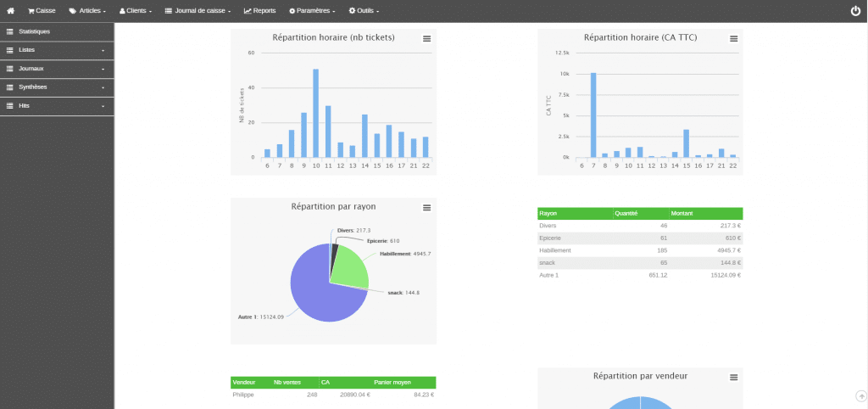Viewport: 868px width, 409px height.
Task: Open the Reports page
Action: [259, 10]
